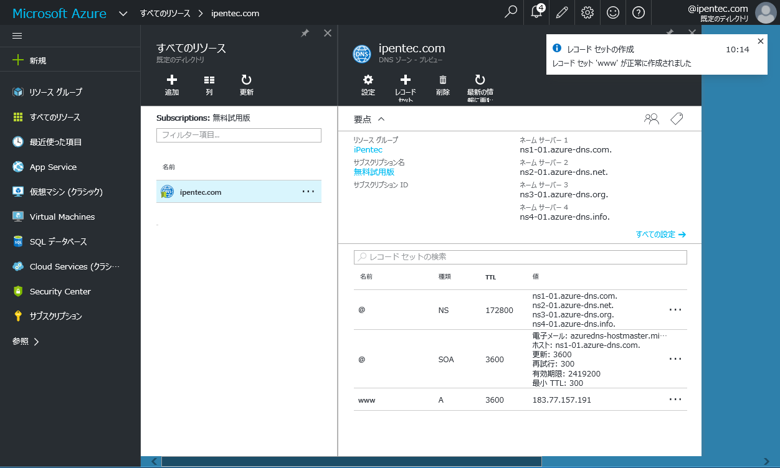This screenshot has width=780, height=468.
Task: Select the www A record row
Action: click(x=520, y=400)
